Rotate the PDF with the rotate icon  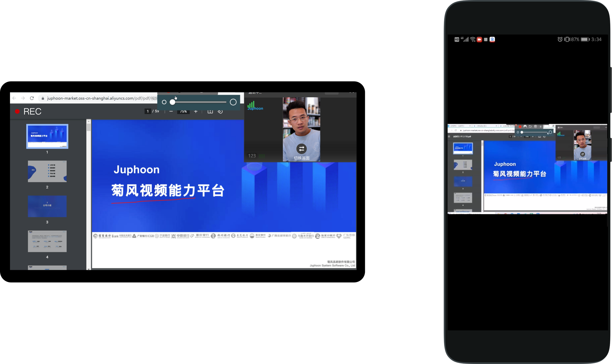(220, 111)
